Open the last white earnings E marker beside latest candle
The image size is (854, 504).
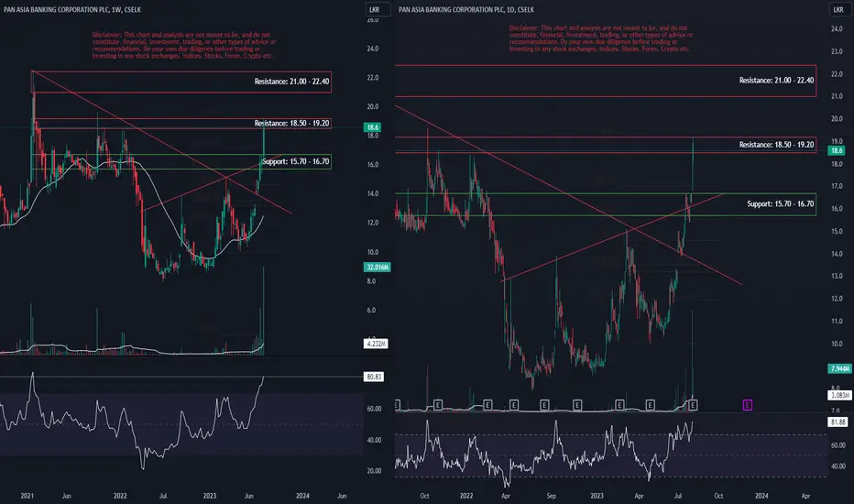693,405
